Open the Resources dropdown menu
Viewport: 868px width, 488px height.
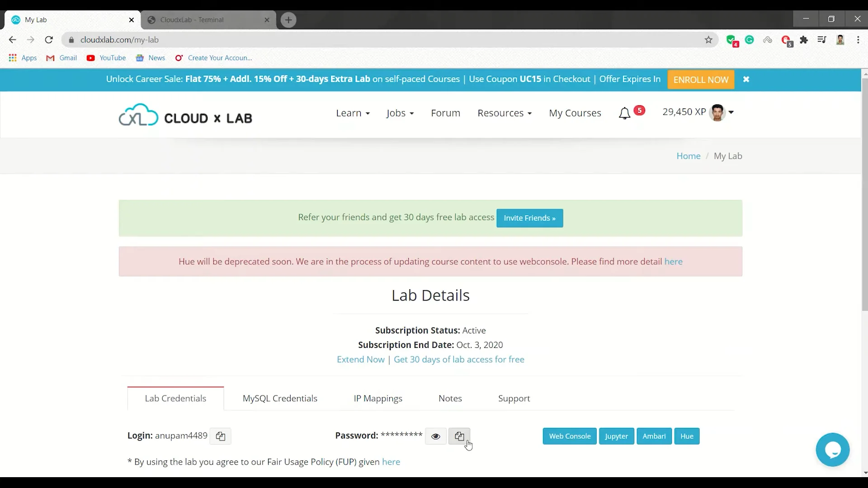point(505,113)
